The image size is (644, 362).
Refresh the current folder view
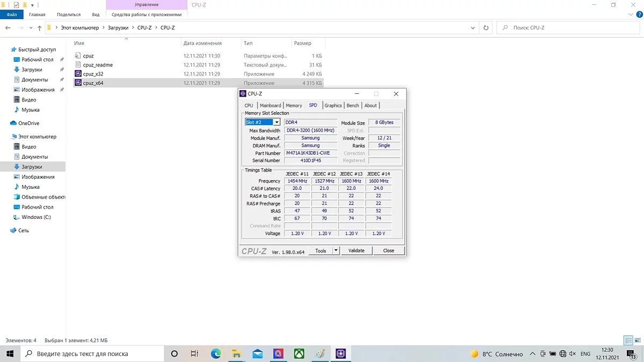[486, 28]
